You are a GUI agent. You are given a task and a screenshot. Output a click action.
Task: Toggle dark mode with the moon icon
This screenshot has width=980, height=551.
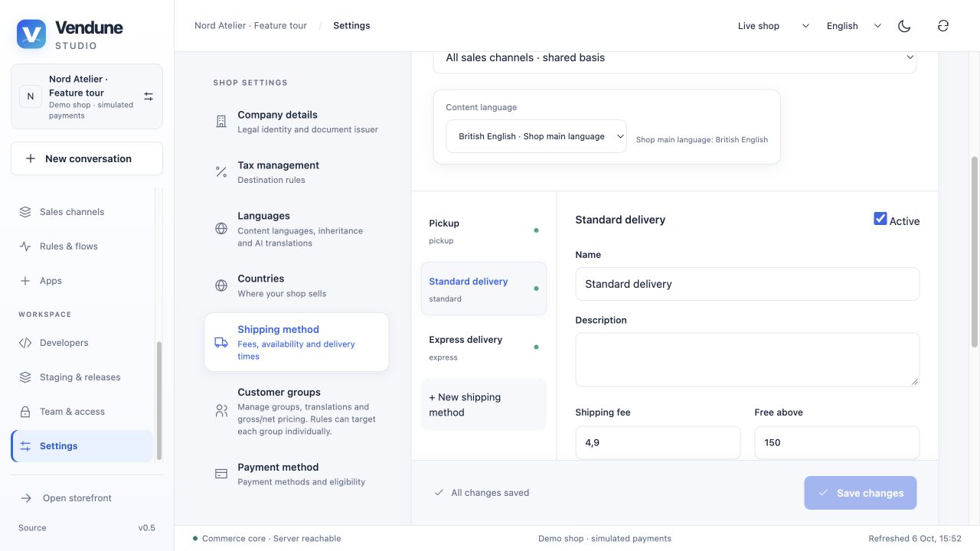pos(904,26)
